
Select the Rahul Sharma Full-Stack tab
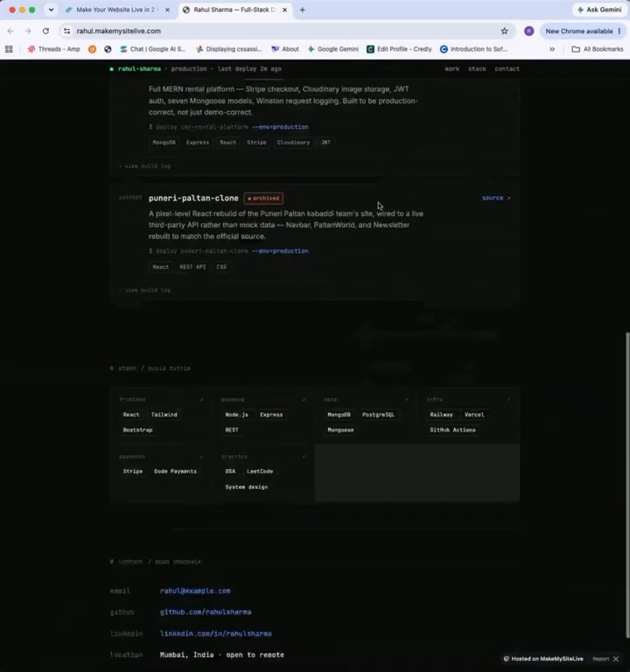coord(234,10)
